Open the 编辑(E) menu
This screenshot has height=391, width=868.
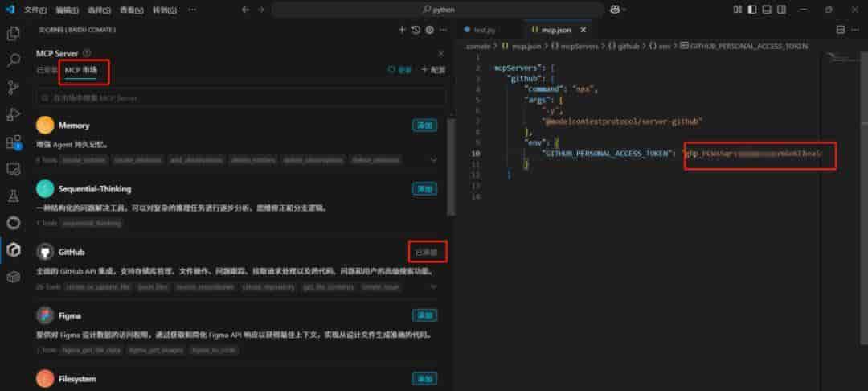point(68,10)
